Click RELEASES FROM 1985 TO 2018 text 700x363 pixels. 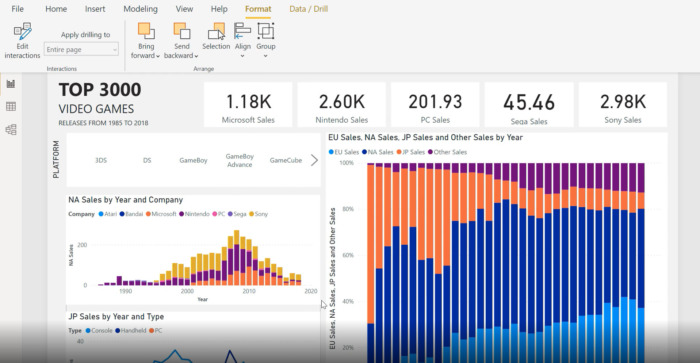point(103,123)
